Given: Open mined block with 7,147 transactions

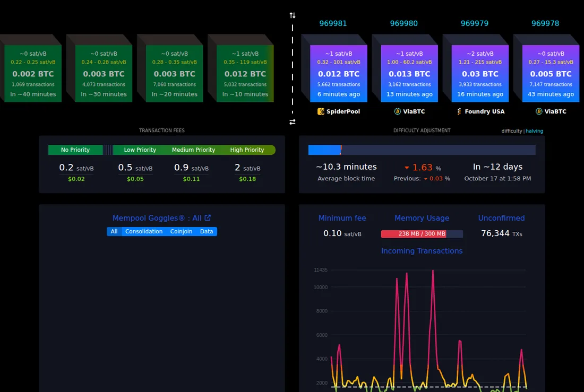Looking at the screenshot, I should click(x=551, y=73).
